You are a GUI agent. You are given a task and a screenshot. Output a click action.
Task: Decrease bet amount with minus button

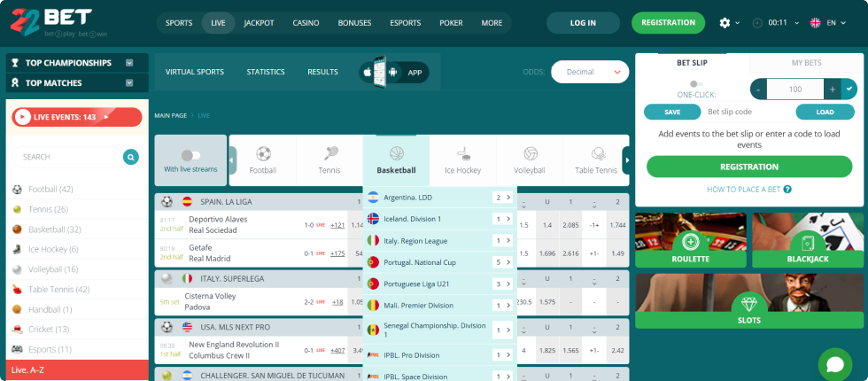pos(758,89)
